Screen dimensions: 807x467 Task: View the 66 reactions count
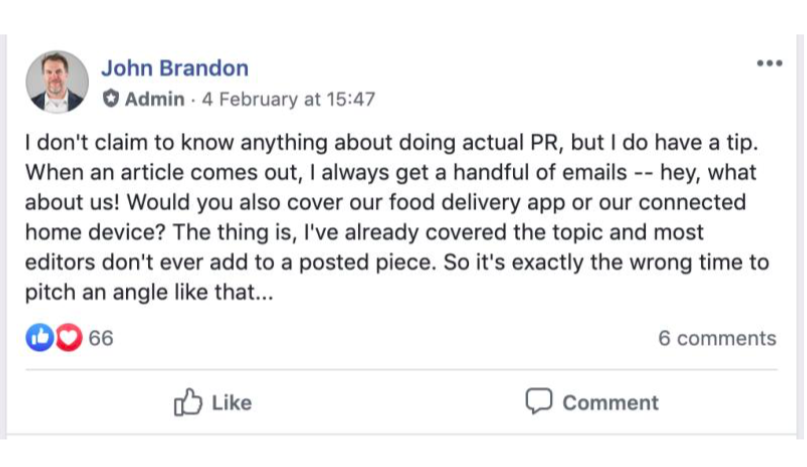click(x=101, y=338)
